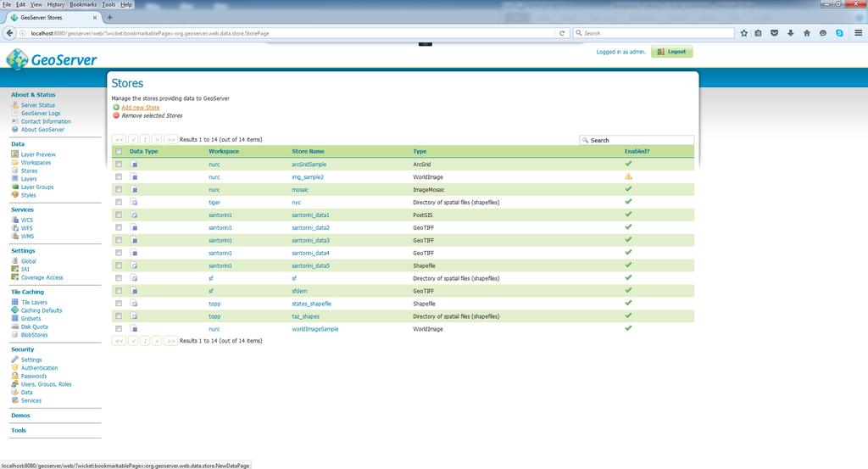Open the Firefox hamburger menu
868x469 pixels.
858,33
